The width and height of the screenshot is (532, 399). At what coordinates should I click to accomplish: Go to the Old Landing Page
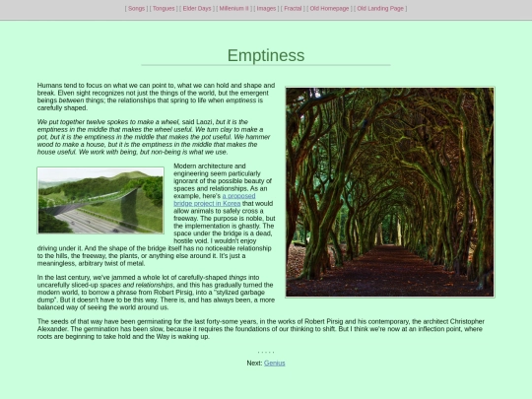(x=380, y=9)
